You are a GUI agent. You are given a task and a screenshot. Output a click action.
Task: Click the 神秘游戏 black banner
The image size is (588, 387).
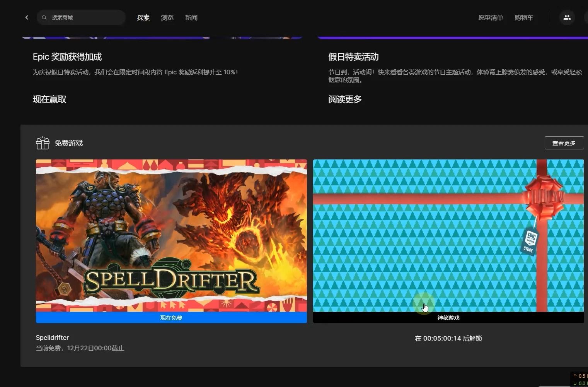(448, 318)
